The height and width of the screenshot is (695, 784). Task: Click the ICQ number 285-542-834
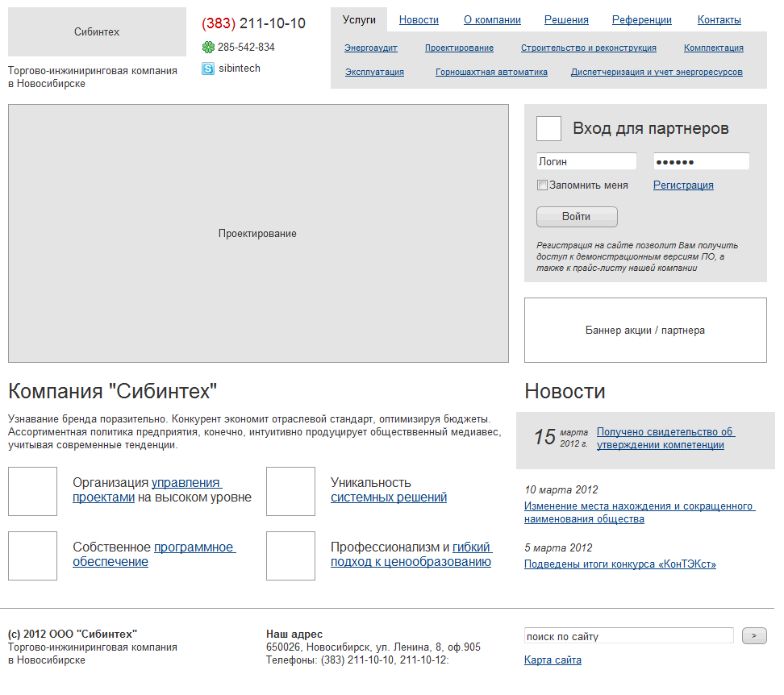click(x=246, y=48)
